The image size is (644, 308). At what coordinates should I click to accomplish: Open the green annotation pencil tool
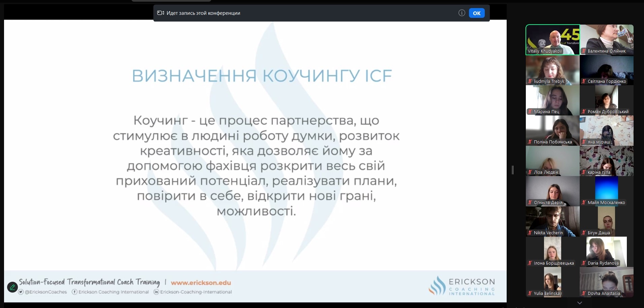(x=12, y=287)
